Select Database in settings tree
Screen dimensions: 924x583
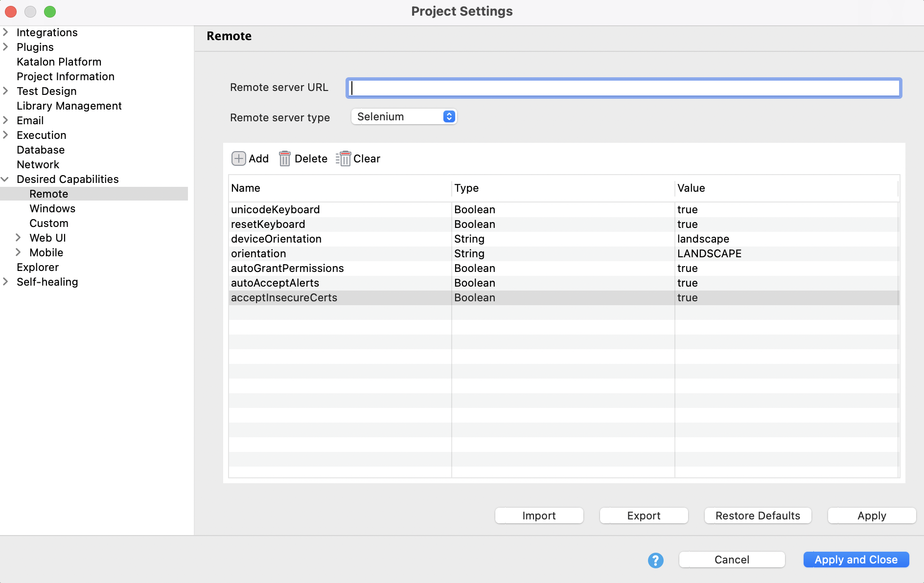point(41,150)
